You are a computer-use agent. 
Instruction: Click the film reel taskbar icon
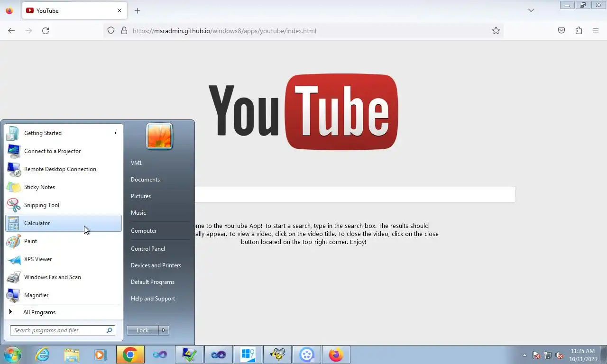point(307,355)
